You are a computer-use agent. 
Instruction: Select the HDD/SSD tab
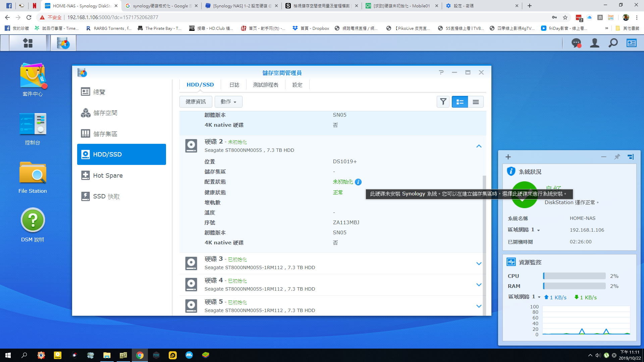click(x=200, y=85)
